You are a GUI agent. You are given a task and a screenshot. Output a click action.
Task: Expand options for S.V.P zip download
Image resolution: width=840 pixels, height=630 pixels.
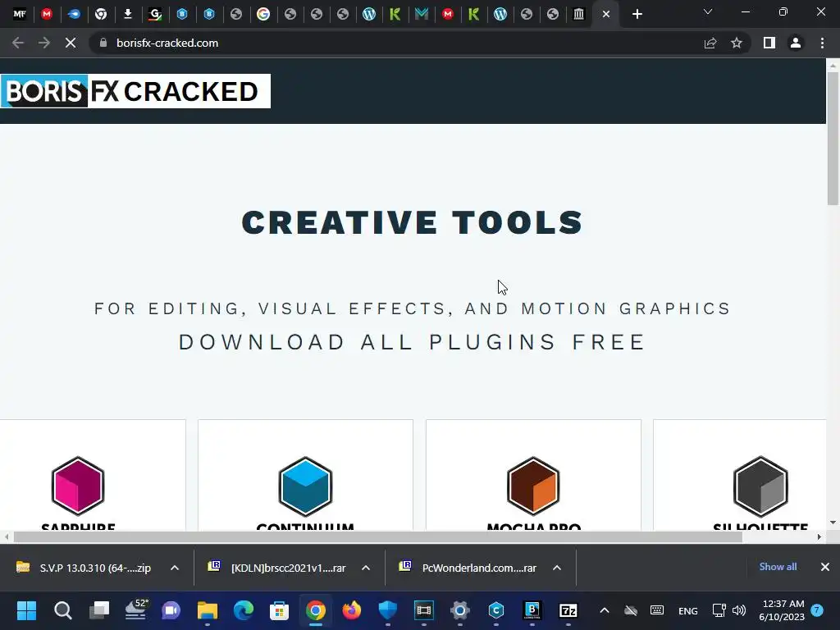pyautogui.click(x=175, y=568)
